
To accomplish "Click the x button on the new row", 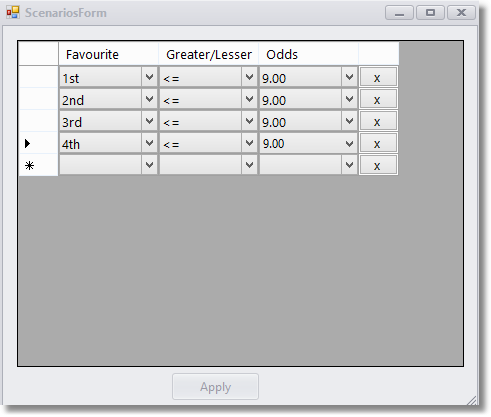I will pyautogui.click(x=378, y=165).
